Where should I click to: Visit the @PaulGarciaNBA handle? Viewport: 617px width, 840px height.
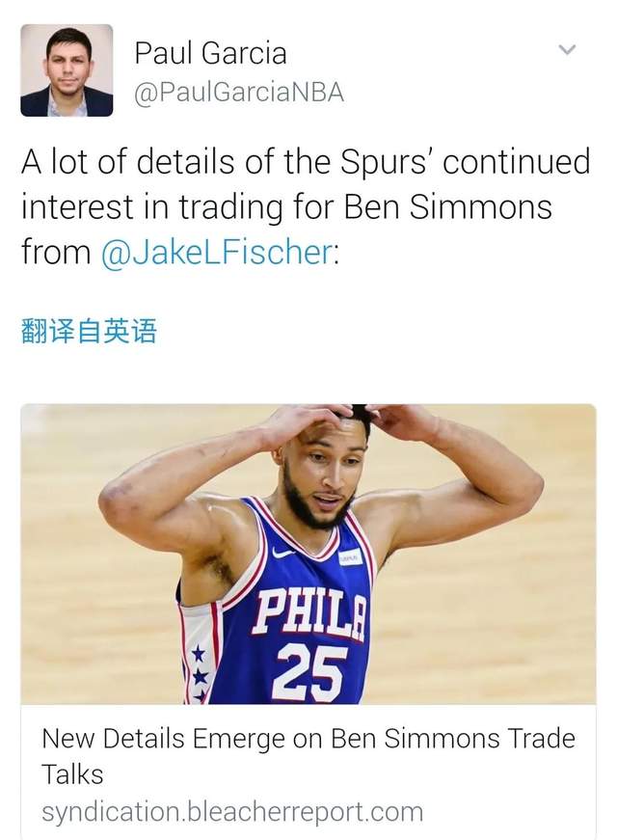coord(239,93)
